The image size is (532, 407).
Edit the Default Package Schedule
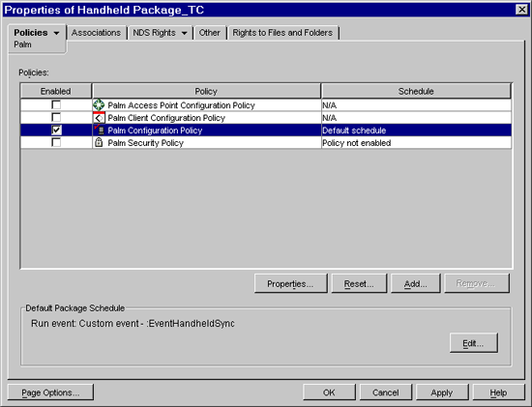click(473, 343)
